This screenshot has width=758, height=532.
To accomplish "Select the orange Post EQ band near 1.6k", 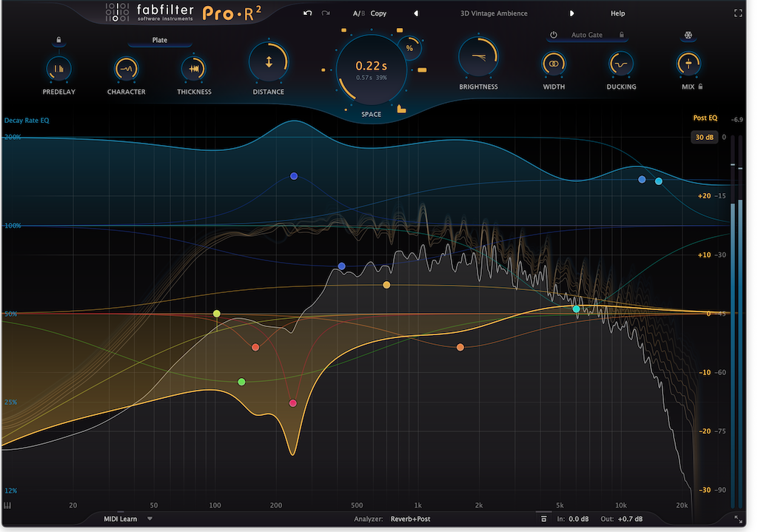I will 460,348.
